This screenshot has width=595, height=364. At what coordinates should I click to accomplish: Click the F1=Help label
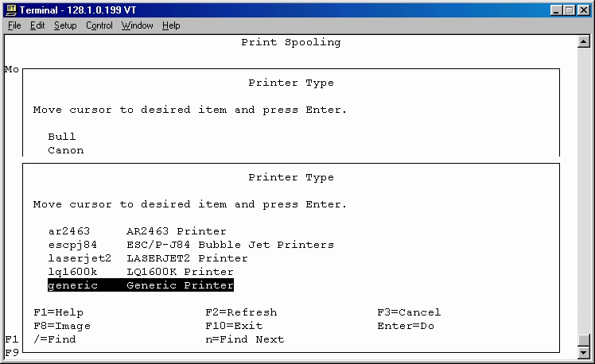click(58, 312)
